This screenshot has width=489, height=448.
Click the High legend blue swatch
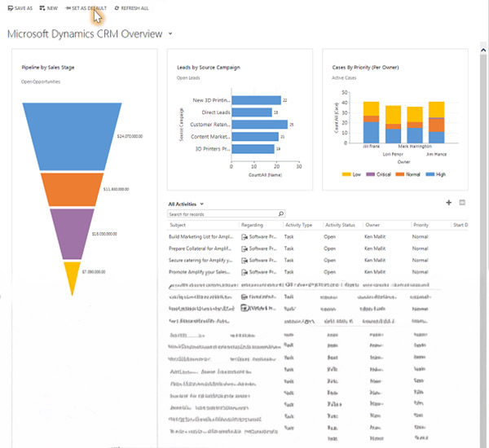click(430, 174)
